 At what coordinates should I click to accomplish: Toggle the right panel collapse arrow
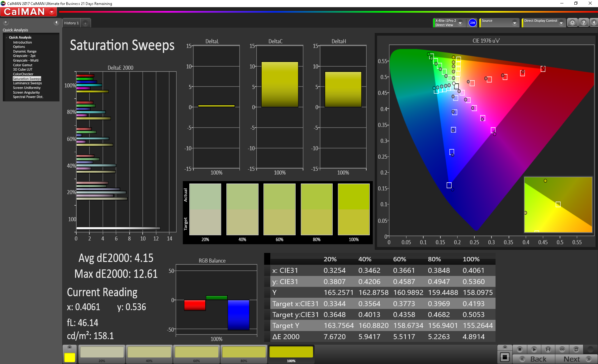coord(594,23)
